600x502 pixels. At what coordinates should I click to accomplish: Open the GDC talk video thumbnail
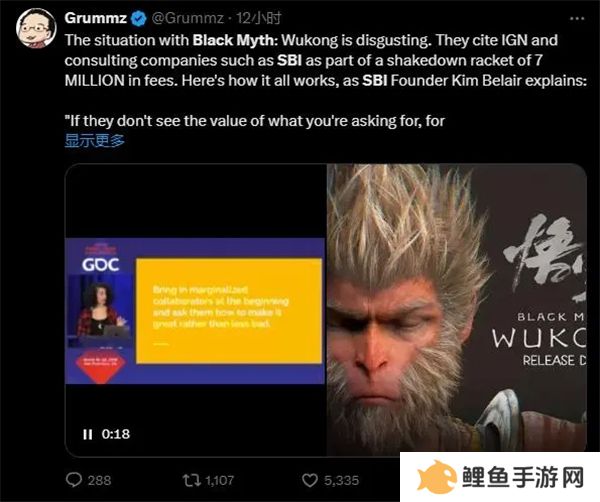tap(195, 311)
